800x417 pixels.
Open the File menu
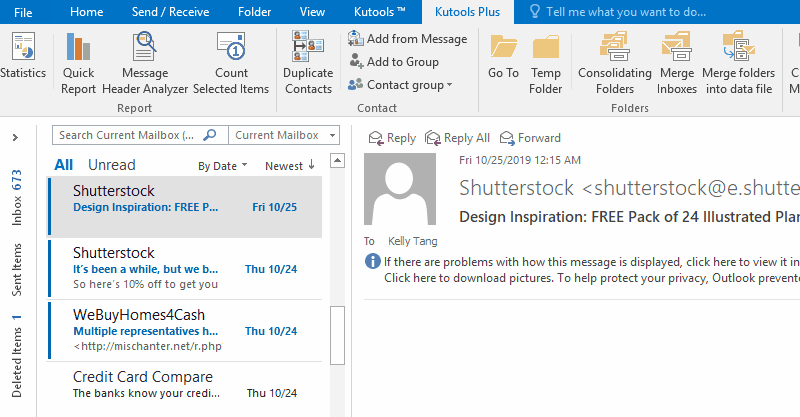tap(23, 12)
